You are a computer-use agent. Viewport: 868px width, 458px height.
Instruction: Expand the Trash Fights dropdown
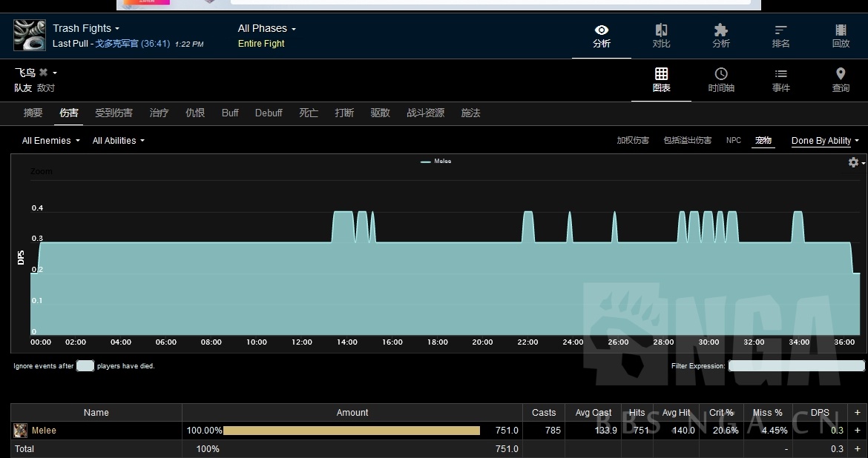pos(86,28)
